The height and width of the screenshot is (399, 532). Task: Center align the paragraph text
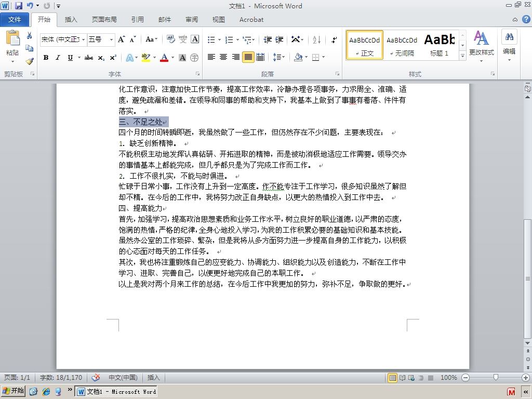223,57
